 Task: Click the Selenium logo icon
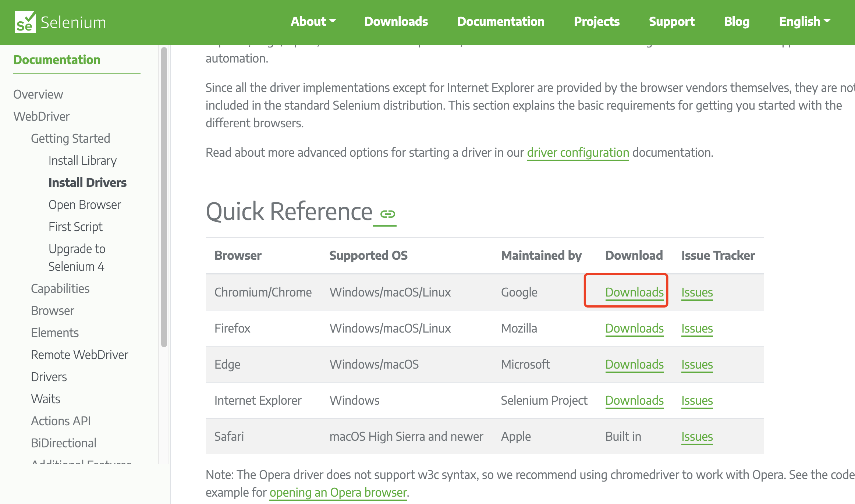click(25, 22)
